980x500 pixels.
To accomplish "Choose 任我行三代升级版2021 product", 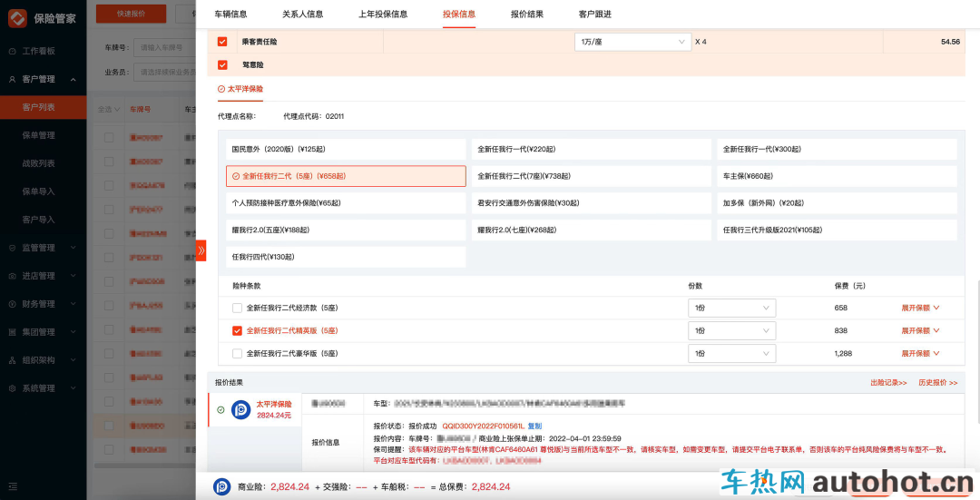I will [837, 230].
